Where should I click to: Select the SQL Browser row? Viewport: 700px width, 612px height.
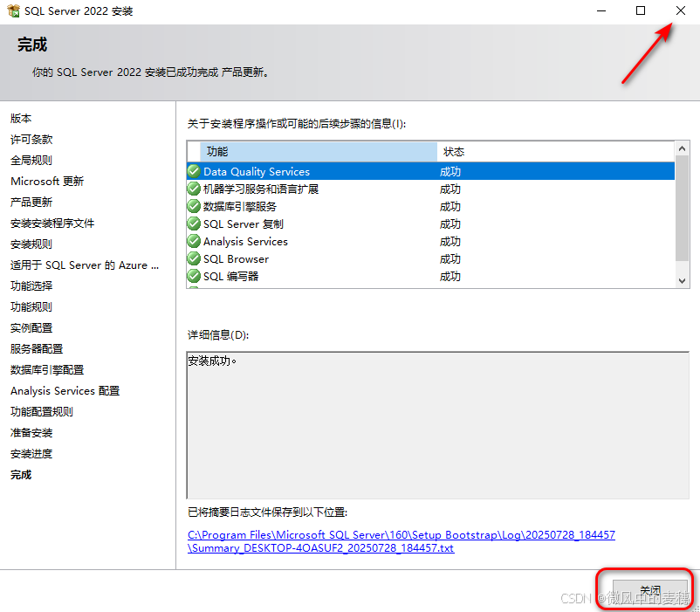(431, 259)
